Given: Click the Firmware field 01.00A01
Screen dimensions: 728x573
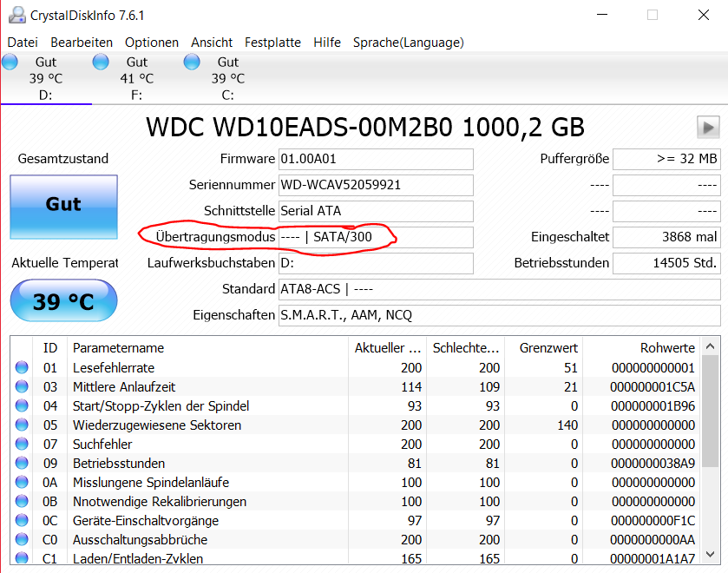Looking at the screenshot, I should click(376, 159).
